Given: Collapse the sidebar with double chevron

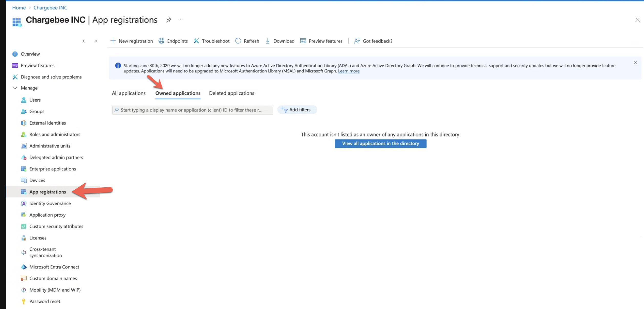Looking at the screenshot, I should tap(96, 41).
